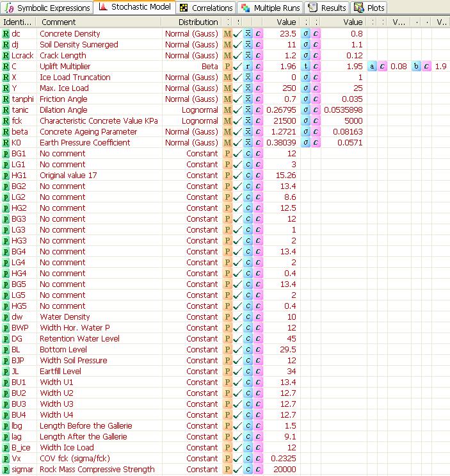
Task: Open the Constant distribution cell for BG1
Action: [191, 154]
